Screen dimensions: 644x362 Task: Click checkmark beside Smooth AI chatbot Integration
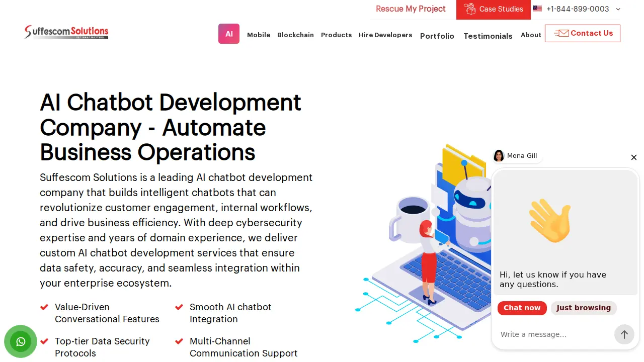click(x=179, y=307)
